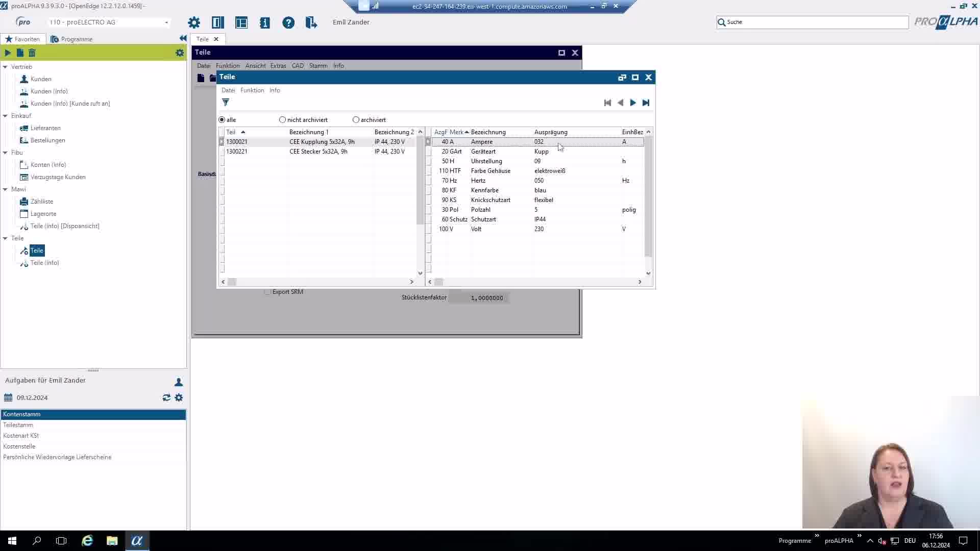The height and width of the screenshot is (551, 980).
Task: Collapse the Vertrieb tree group
Action: (x=5, y=67)
